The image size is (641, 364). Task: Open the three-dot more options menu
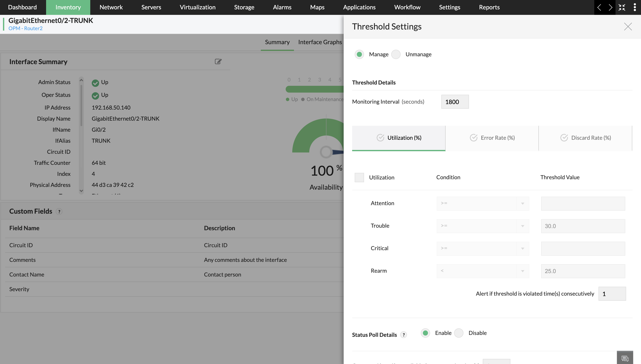coord(634,7)
